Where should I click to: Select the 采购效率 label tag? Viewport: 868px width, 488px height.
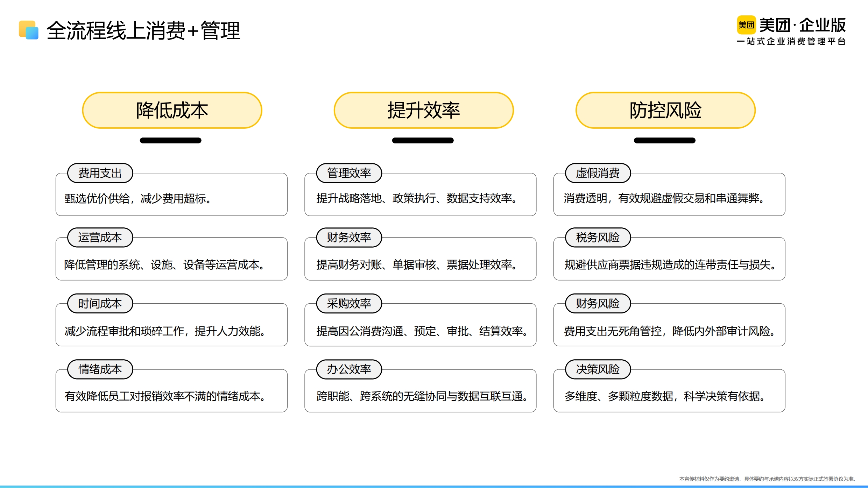[349, 303]
